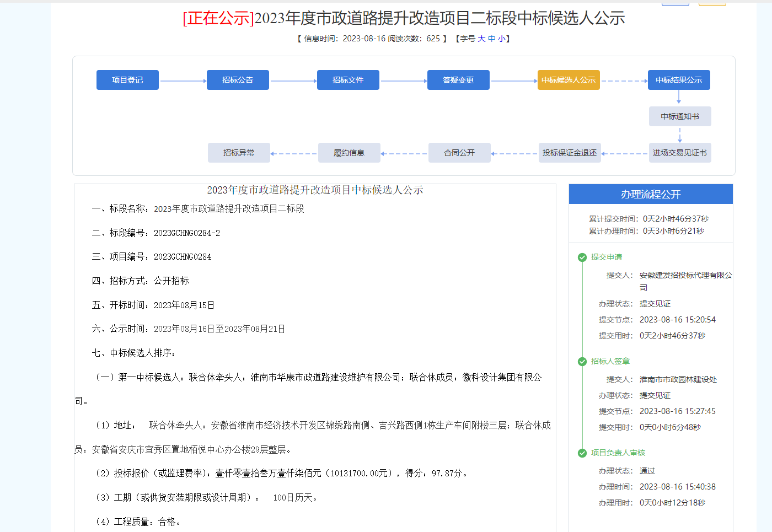This screenshot has width=772, height=532.
Task: Click the 合同公开 step
Action: pos(459,153)
